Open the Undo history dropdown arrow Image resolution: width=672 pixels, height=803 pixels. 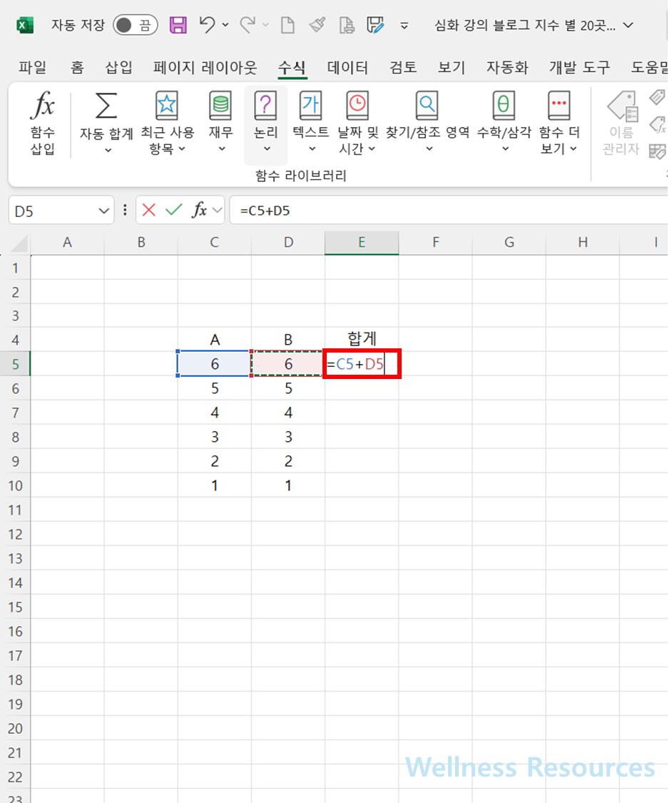[225, 24]
